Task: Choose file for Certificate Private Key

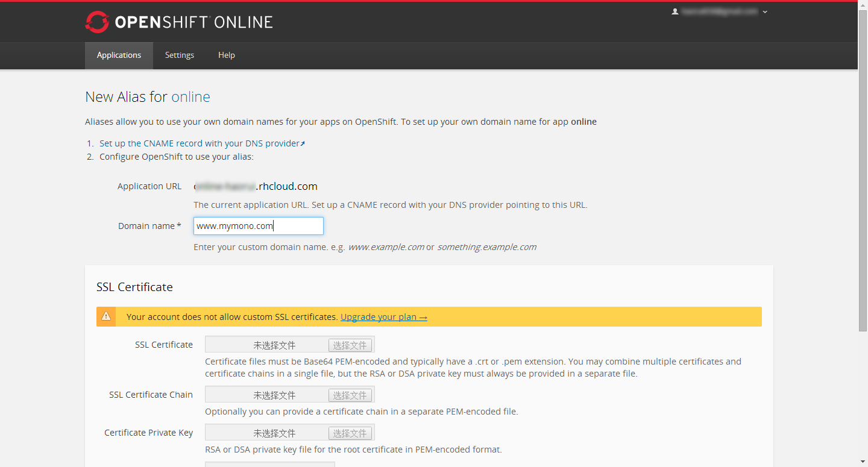Action: (x=350, y=433)
